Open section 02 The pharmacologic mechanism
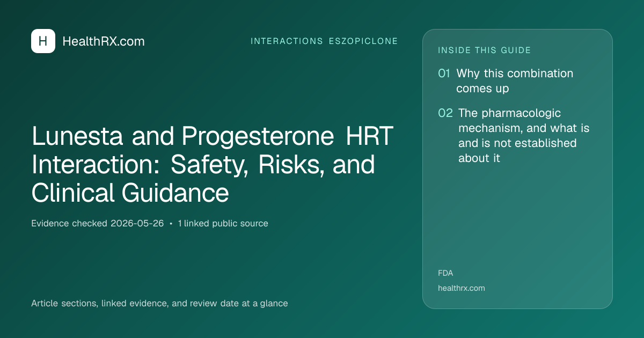 (x=514, y=136)
